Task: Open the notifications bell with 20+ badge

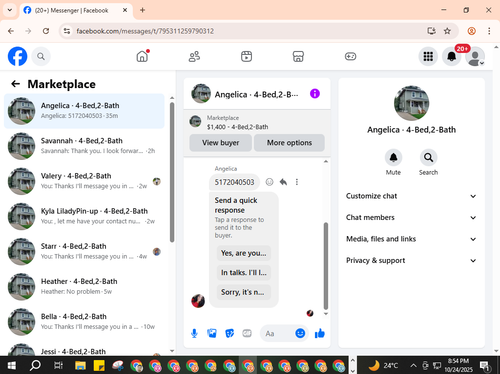Action: click(451, 56)
